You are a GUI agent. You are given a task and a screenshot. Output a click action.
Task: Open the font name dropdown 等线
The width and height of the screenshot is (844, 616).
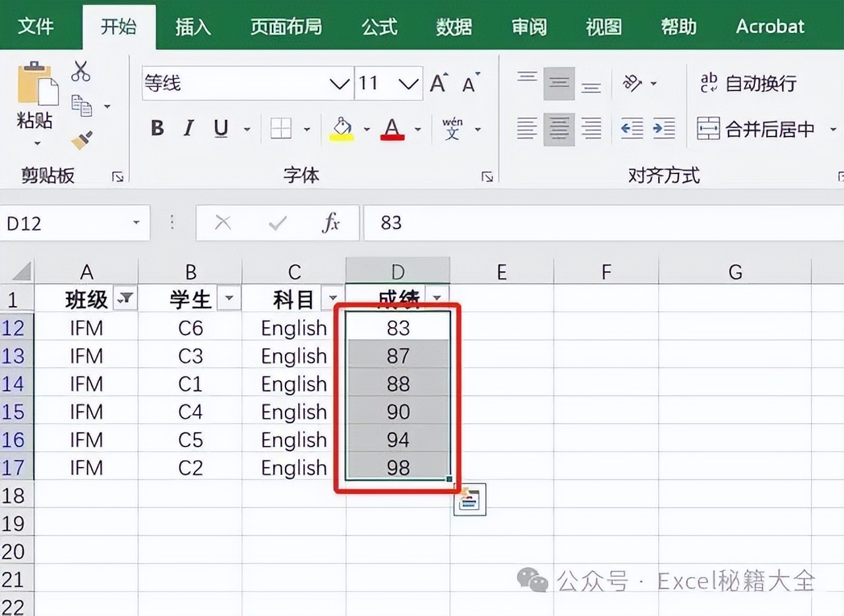click(340, 84)
